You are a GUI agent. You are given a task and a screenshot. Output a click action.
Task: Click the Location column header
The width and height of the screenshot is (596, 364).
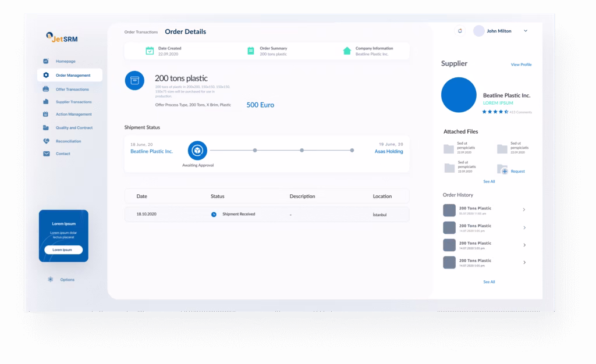coord(382,196)
